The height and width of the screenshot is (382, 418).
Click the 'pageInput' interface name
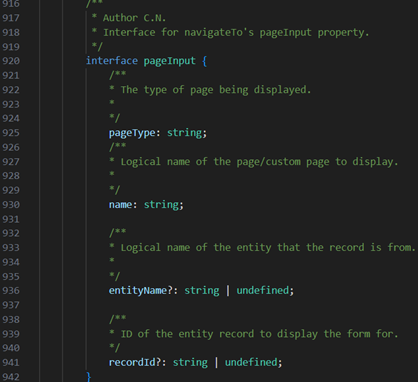tap(169, 61)
